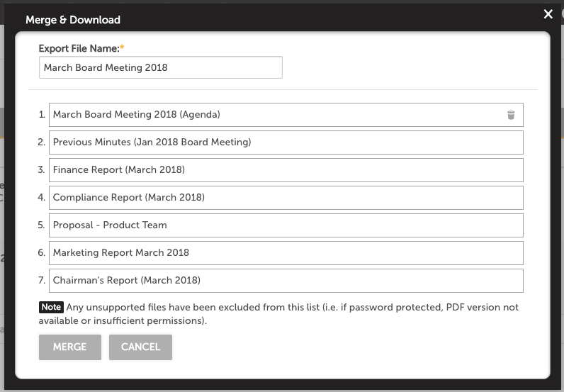564x392 pixels.
Task: Select Compliance Report (March 2018) row
Action: click(x=286, y=198)
